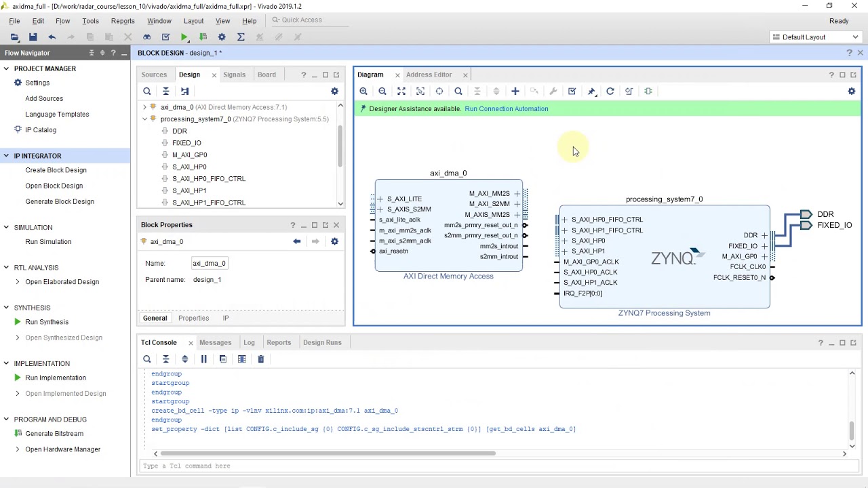Click the Search icon in Tcl Console
Image resolution: width=868 pixels, height=488 pixels.
click(146, 359)
